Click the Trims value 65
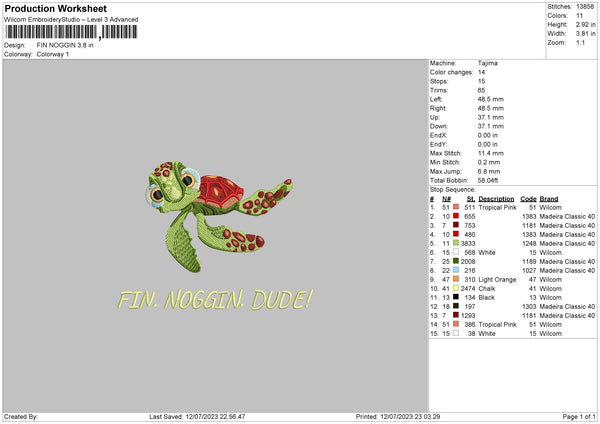 point(481,90)
